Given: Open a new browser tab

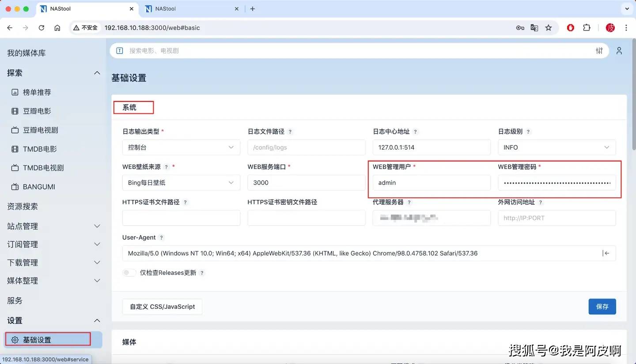Looking at the screenshot, I should point(252,8).
